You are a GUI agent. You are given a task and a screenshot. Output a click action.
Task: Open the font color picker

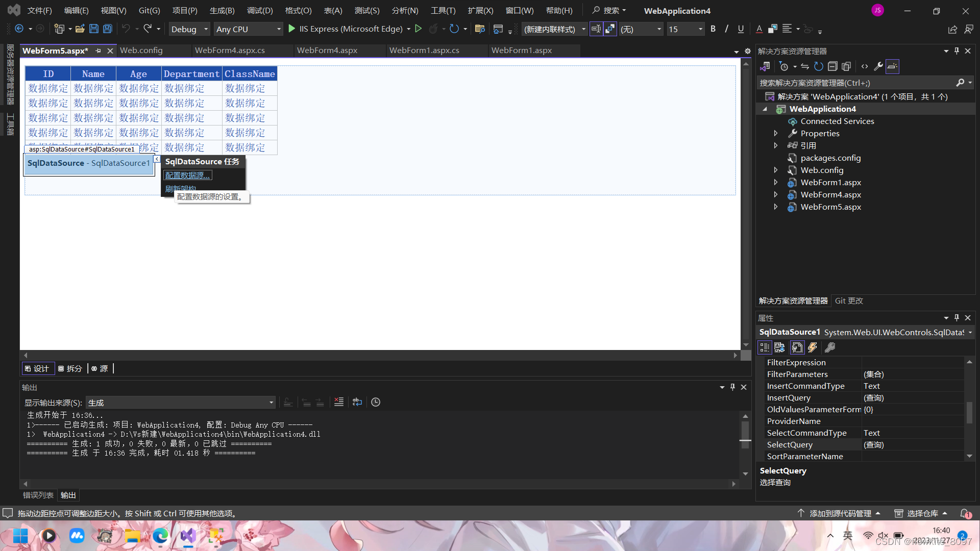[x=759, y=29]
